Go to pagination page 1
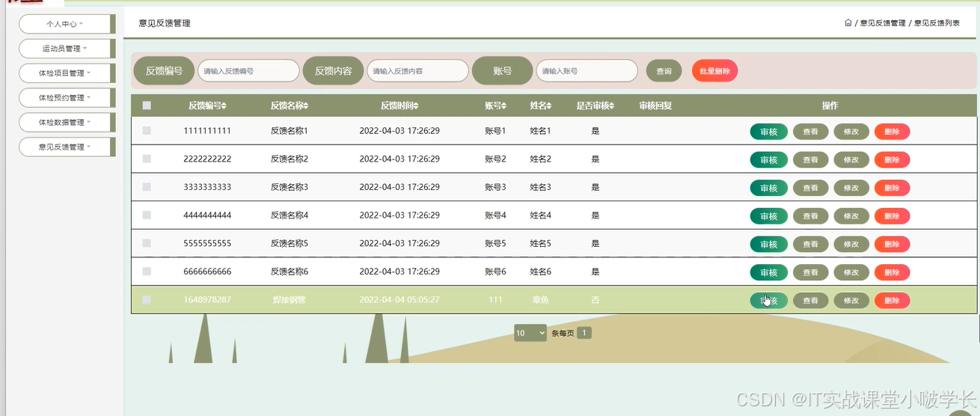The width and height of the screenshot is (980, 416). 584,333
